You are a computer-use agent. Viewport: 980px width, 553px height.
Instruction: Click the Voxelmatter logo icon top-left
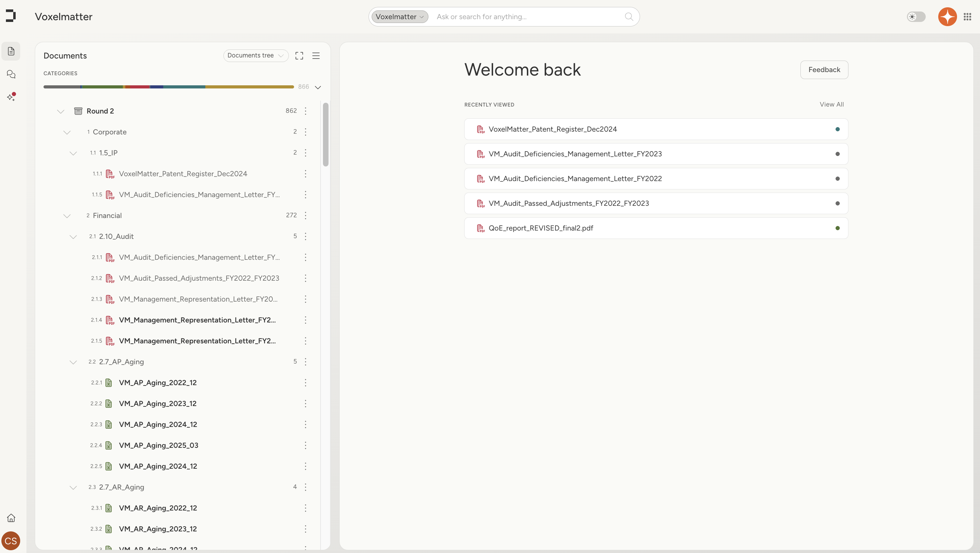(11, 16)
